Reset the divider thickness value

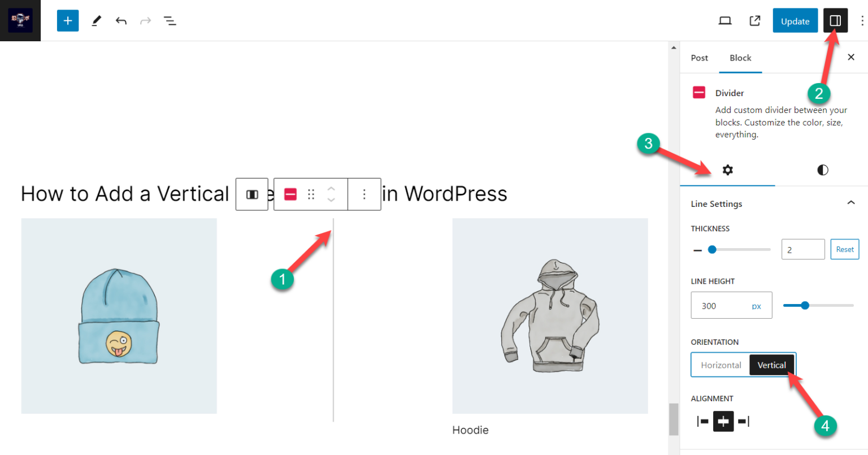pos(844,249)
